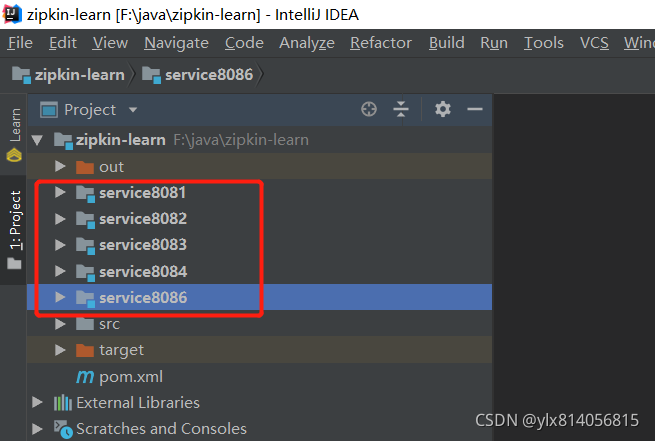Select the src folder label
Image resolution: width=655 pixels, height=441 pixels.
click(109, 324)
